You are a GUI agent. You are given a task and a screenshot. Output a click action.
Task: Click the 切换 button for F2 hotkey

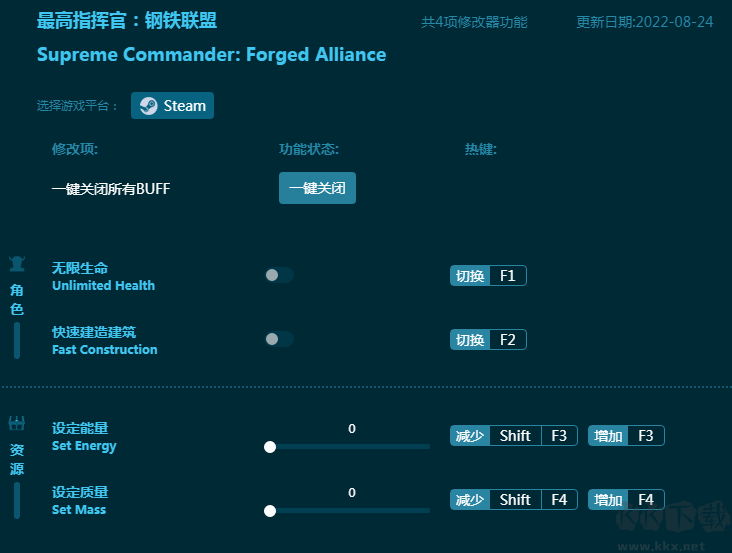[470, 340]
